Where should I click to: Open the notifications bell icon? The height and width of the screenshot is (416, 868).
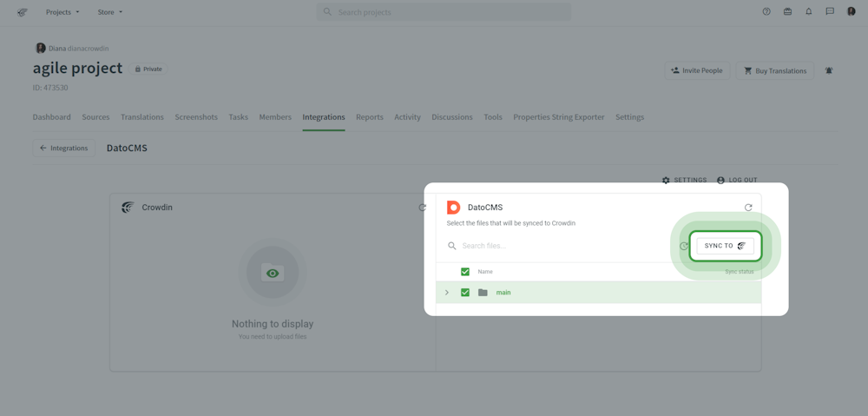click(809, 12)
